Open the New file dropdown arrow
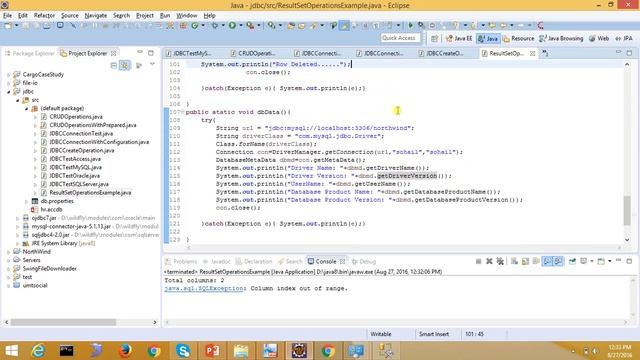This screenshot has height=360, width=640. [x=17, y=26]
